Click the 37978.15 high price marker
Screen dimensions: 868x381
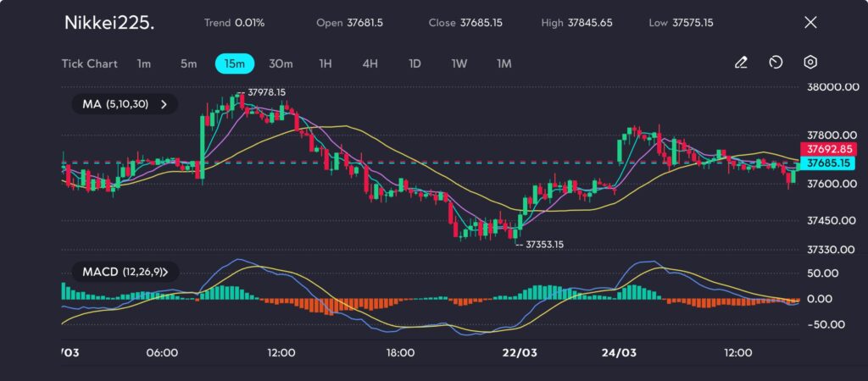tap(263, 92)
